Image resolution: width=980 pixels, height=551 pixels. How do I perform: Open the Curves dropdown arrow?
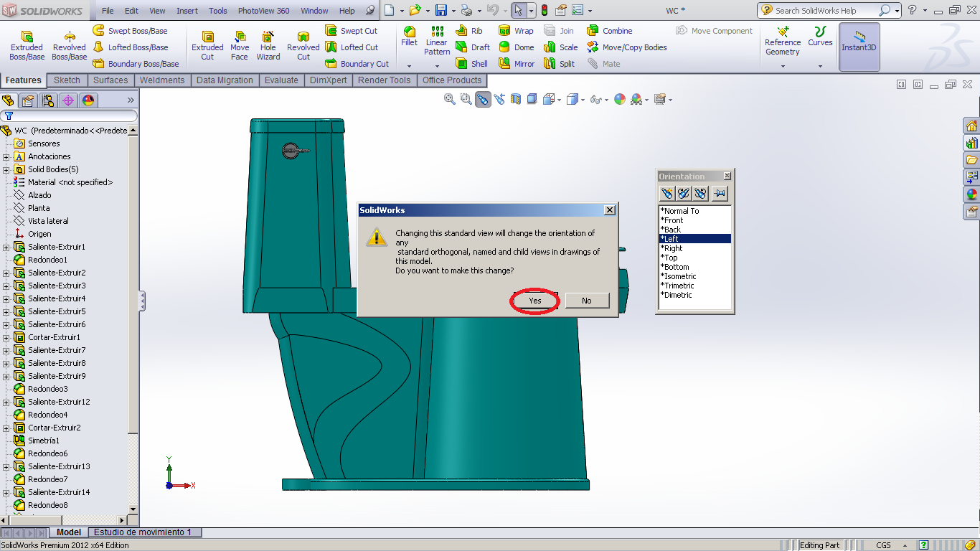pyautogui.click(x=820, y=66)
